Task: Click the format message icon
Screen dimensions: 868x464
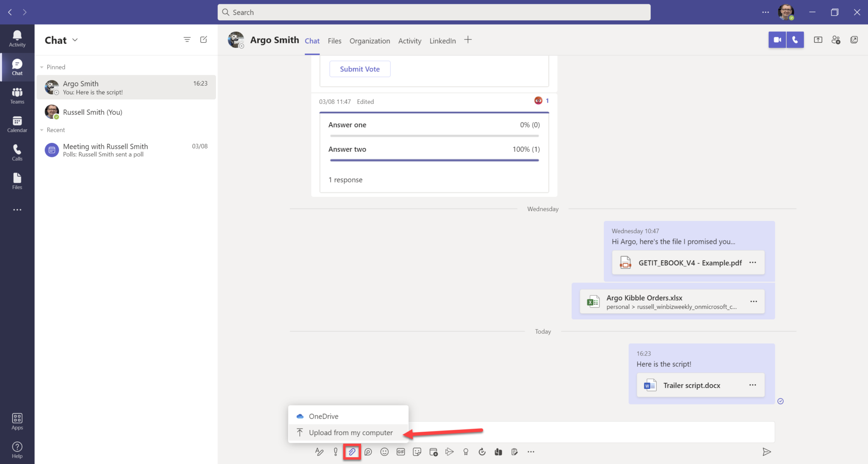Action: coord(319,452)
